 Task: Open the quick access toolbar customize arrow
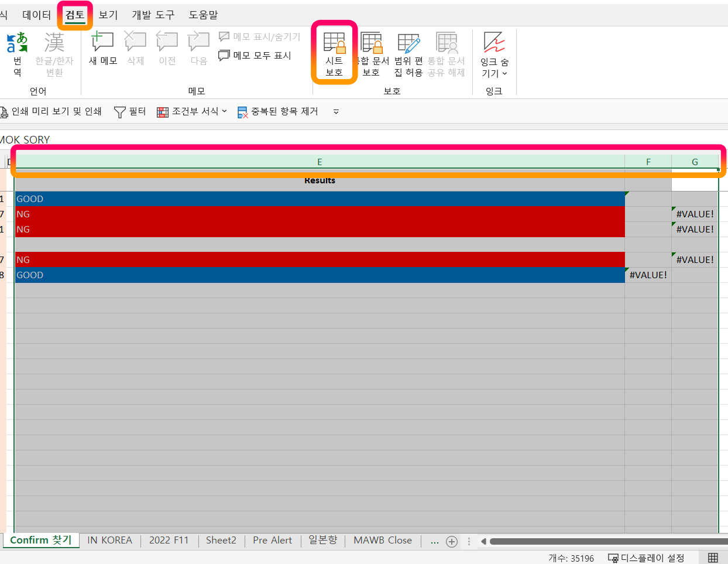[x=336, y=111]
